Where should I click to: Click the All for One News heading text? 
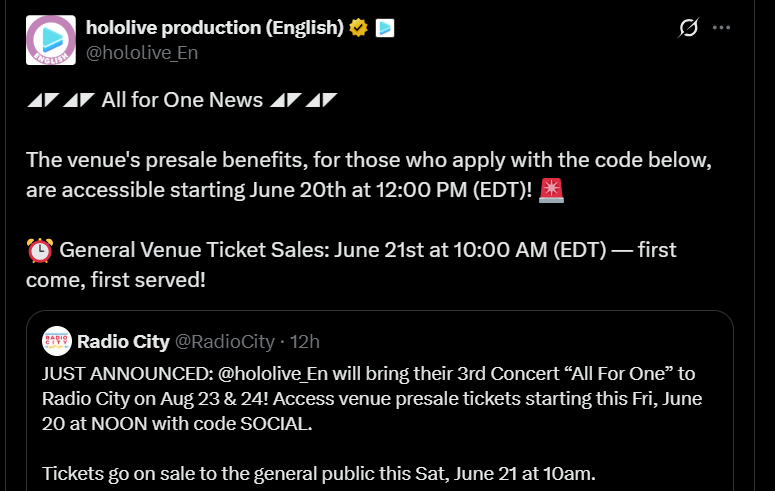[x=182, y=100]
